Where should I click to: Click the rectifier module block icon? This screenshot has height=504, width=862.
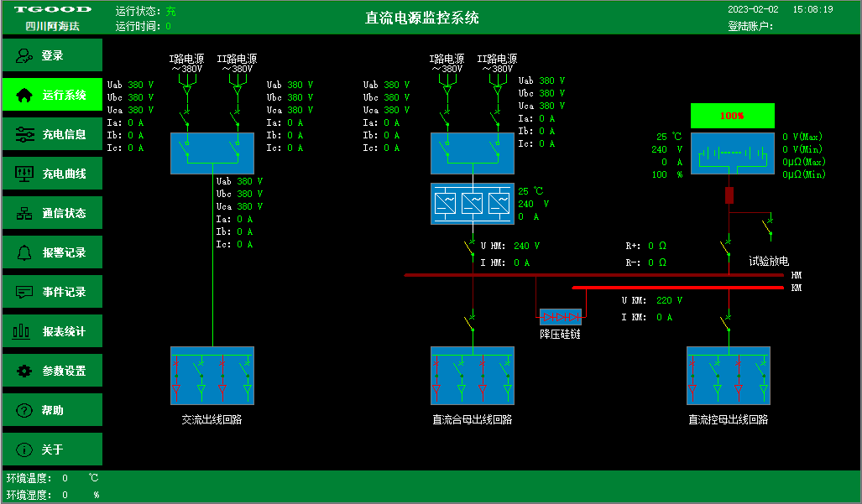tap(472, 204)
